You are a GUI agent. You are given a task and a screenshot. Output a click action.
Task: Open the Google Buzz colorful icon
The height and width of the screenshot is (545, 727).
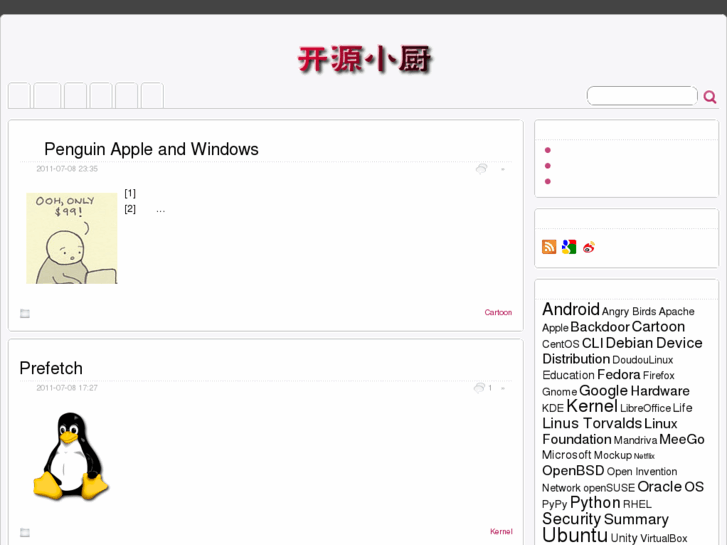pos(569,247)
